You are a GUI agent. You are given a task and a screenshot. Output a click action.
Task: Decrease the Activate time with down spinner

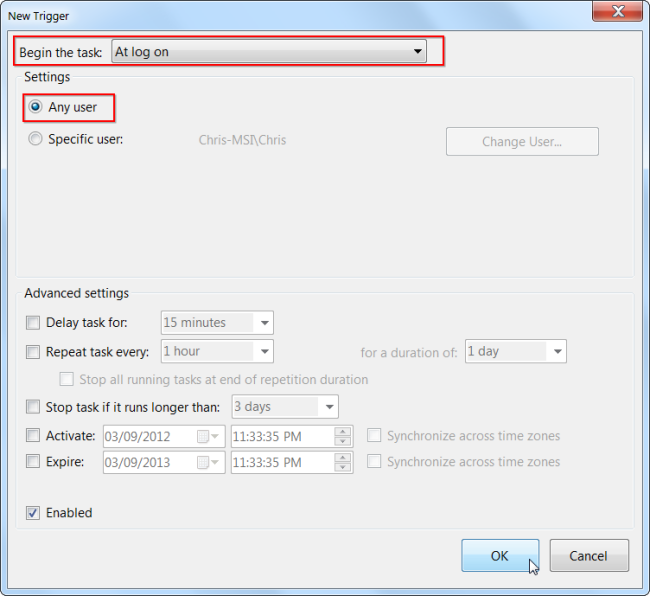pos(342,441)
